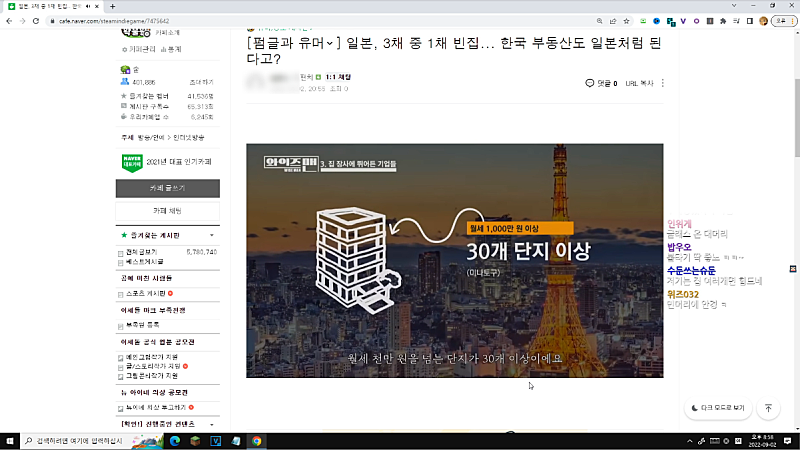
Task: Click the purple ring extension icon
Action: tap(696, 21)
